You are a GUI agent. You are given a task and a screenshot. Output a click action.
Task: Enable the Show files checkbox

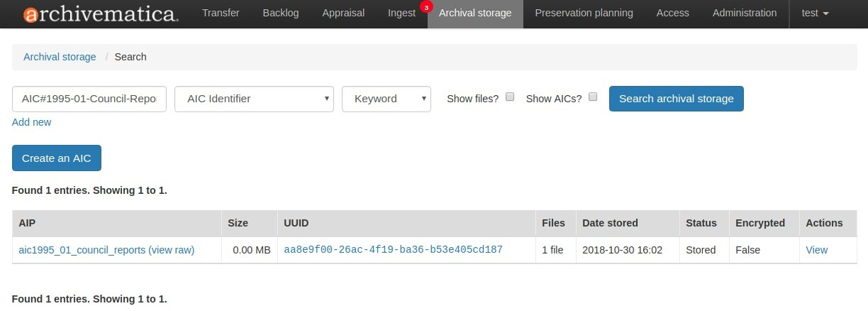tap(510, 97)
